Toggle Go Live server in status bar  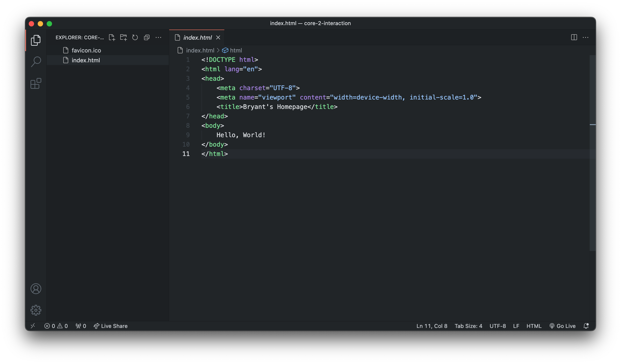tap(562, 326)
